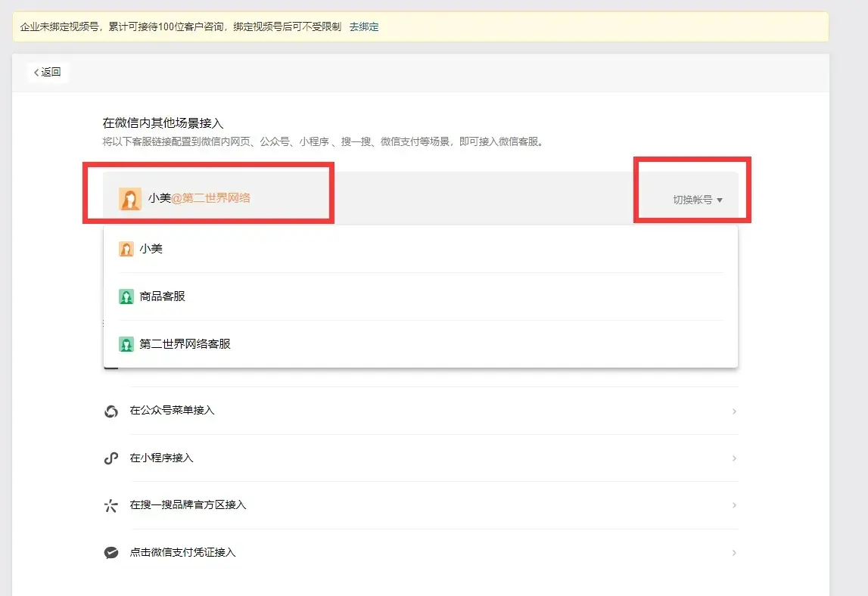Open the 在小程序接入 text entry
868x596 pixels.
point(161,458)
